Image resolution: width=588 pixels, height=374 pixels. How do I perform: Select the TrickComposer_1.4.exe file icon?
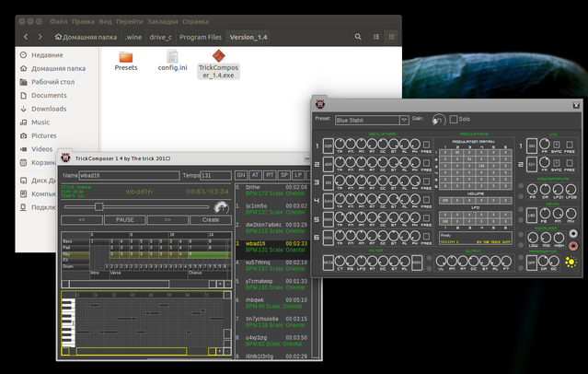tap(218, 58)
